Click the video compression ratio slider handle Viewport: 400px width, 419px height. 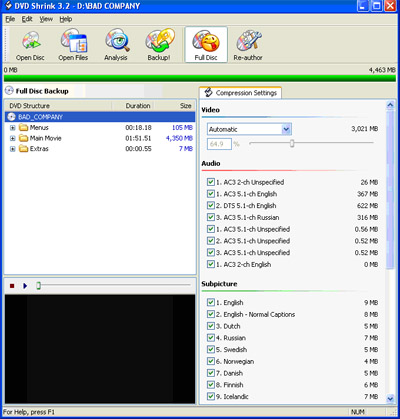point(292,143)
